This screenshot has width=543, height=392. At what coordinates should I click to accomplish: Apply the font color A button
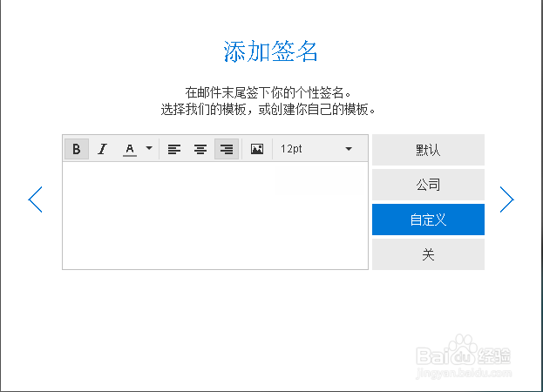tap(130, 149)
